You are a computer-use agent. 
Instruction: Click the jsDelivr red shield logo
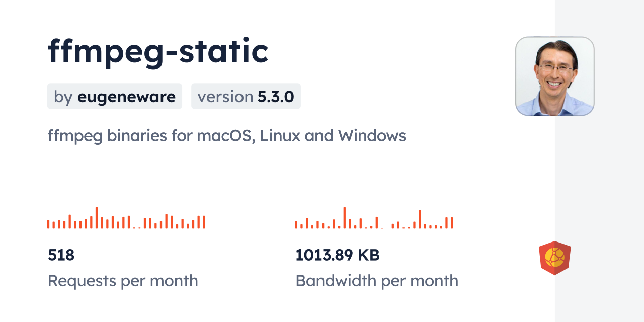pyautogui.click(x=554, y=258)
